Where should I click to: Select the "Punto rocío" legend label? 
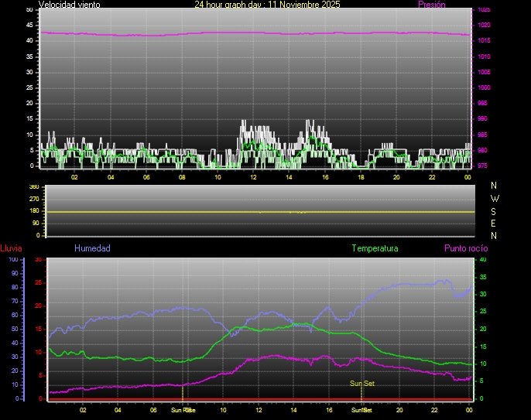tap(466, 248)
